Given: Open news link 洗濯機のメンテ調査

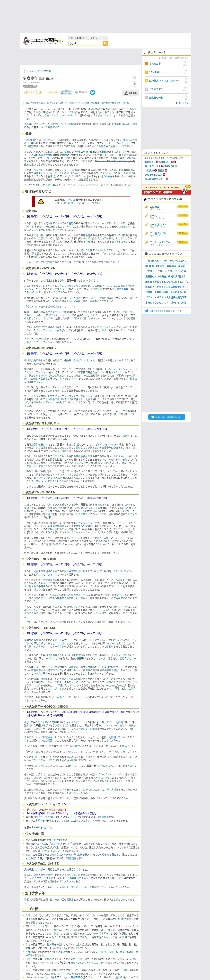Looking at the screenshot, I should click(166, 277).
